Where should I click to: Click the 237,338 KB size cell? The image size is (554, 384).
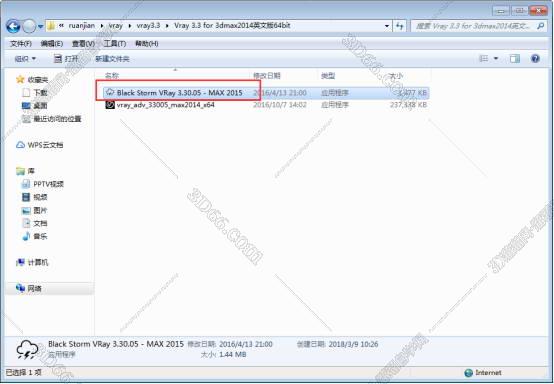click(408, 105)
